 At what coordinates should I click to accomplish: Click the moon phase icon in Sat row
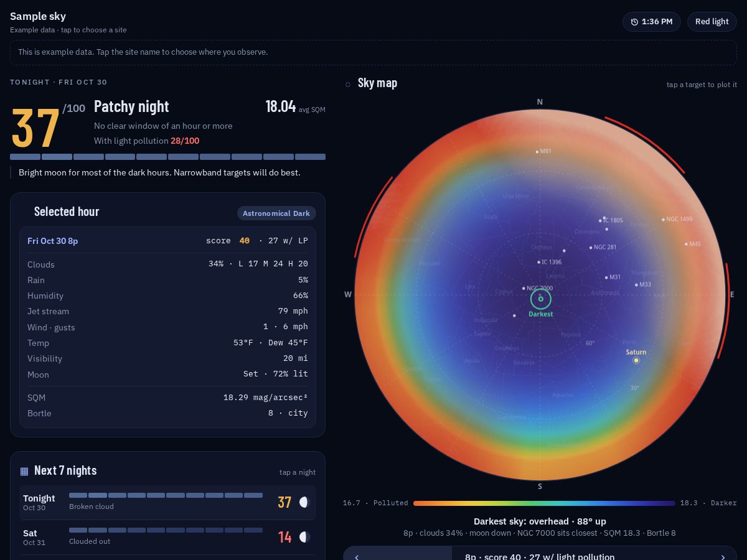pos(304,536)
